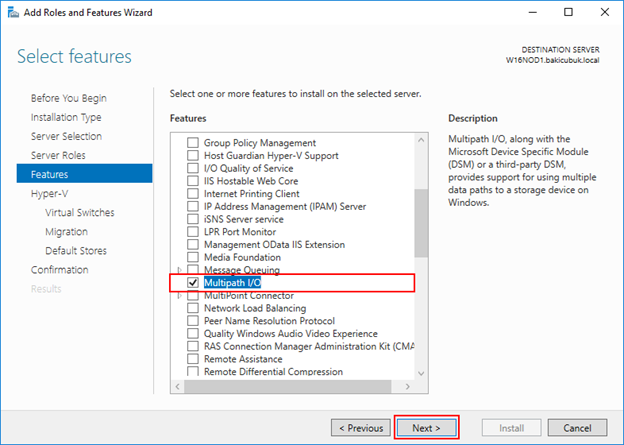Click the features list scroll up arrow
Viewport: 624px width, 445px height.
click(421, 140)
